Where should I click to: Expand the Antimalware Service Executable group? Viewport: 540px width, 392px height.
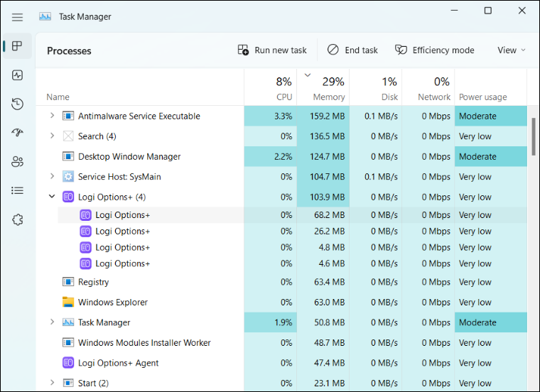pos(52,116)
